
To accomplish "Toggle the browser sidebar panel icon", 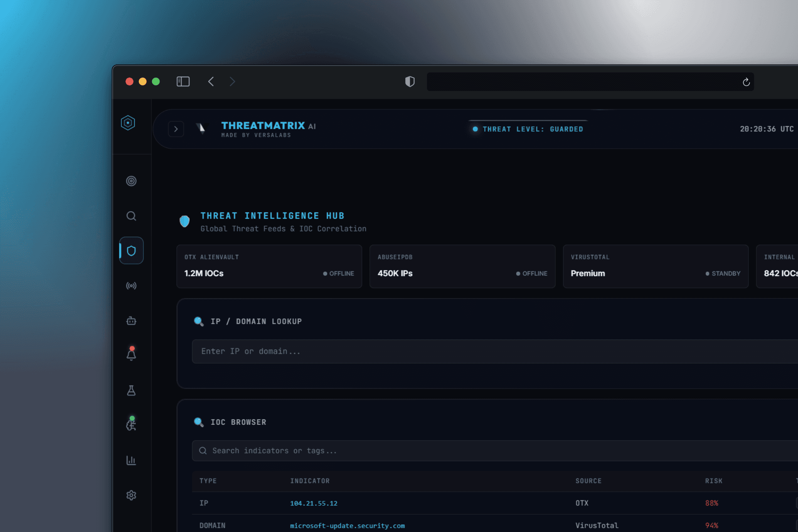I will click(183, 81).
